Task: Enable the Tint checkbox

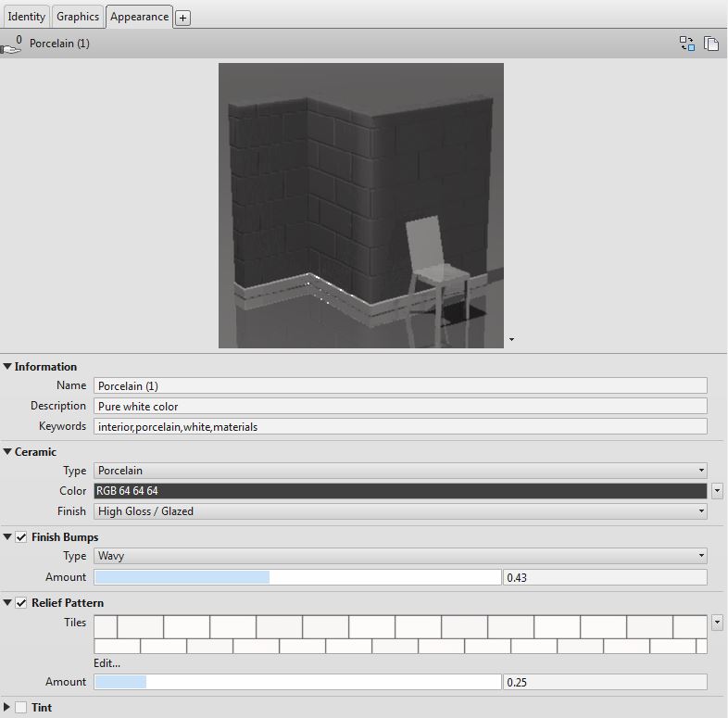Action: [21, 708]
